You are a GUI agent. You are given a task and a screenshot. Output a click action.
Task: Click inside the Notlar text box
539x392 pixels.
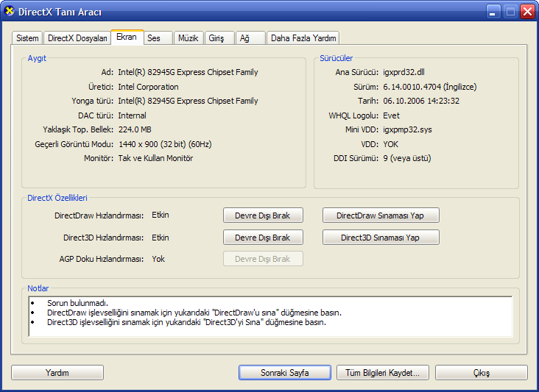270,316
